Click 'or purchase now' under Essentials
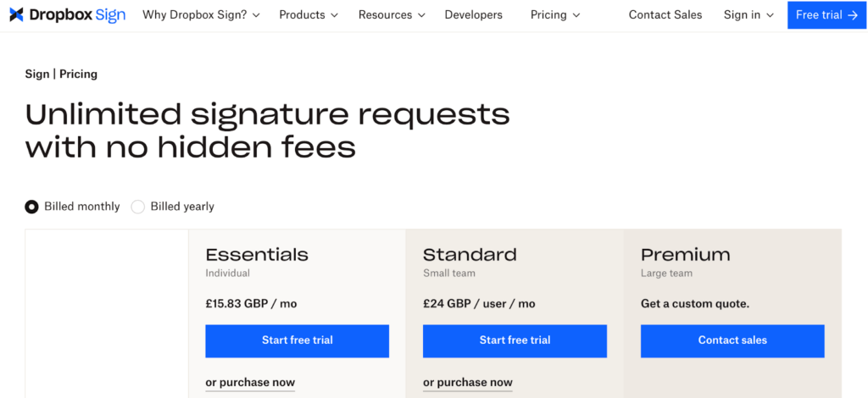 tap(250, 383)
